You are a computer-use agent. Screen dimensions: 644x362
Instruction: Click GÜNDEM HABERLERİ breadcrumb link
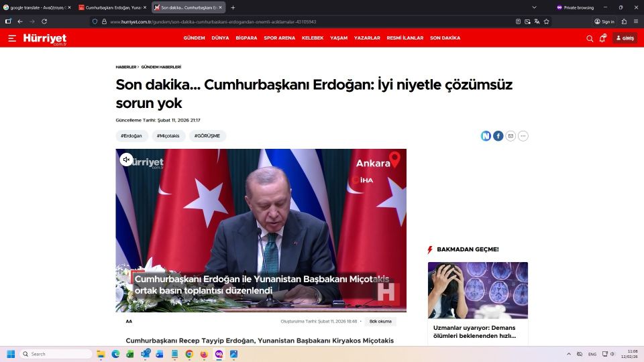[161, 67]
